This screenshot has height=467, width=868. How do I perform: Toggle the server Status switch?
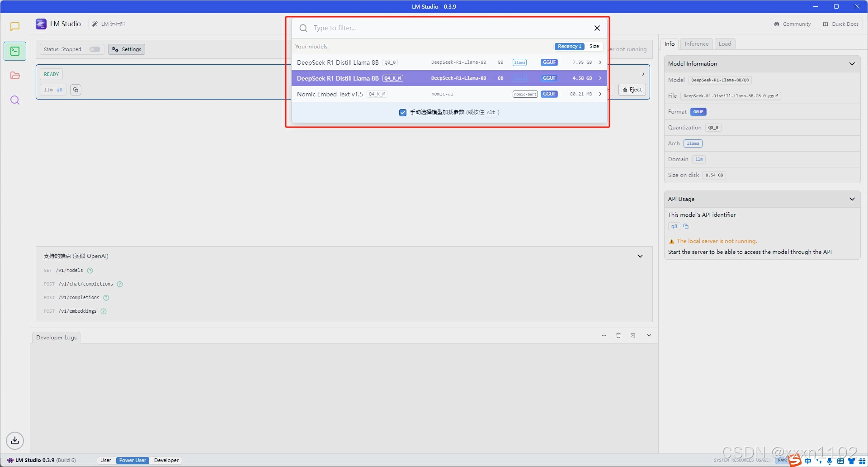(95, 49)
